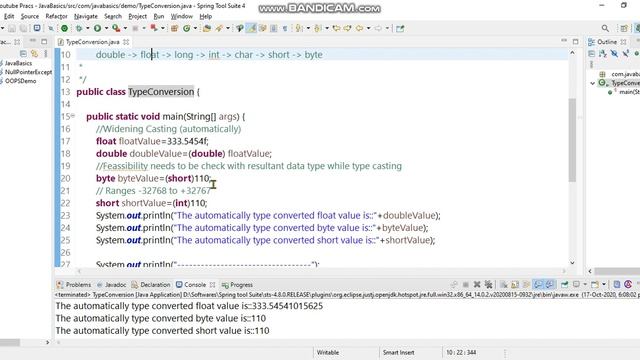Viewport: 640px width, 360px height.
Task: Open the Debug dropdown arrow
Action: [87, 28]
